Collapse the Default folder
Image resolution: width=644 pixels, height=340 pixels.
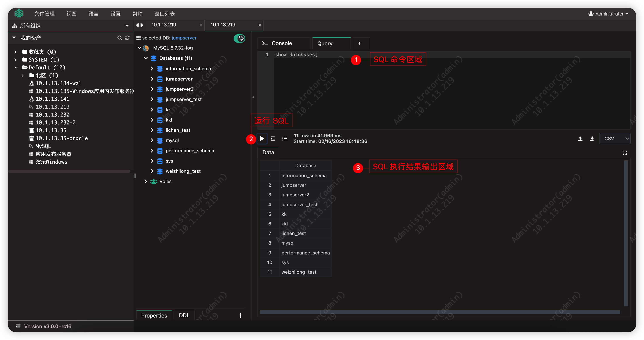coord(16,67)
